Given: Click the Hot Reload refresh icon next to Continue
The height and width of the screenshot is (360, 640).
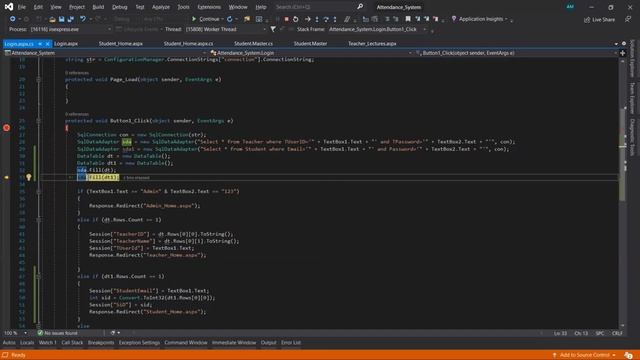Looking at the screenshot, I should point(230,19).
